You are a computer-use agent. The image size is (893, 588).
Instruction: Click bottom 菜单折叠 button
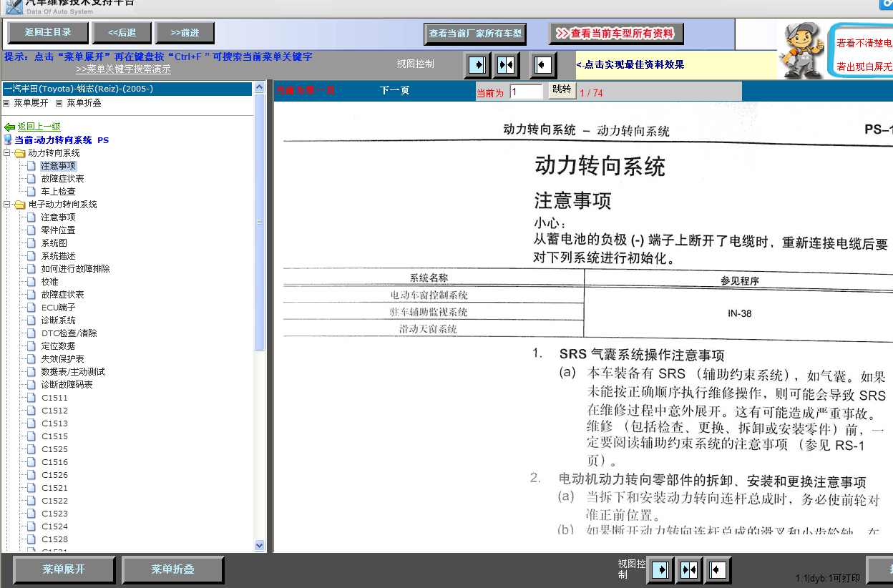pyautogui.click(x=172, y=570)
